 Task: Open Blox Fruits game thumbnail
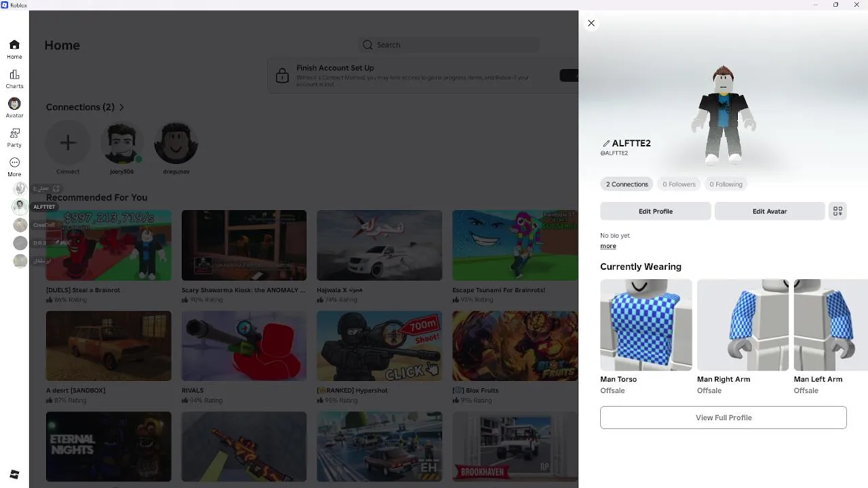click(x=515, y=346)
